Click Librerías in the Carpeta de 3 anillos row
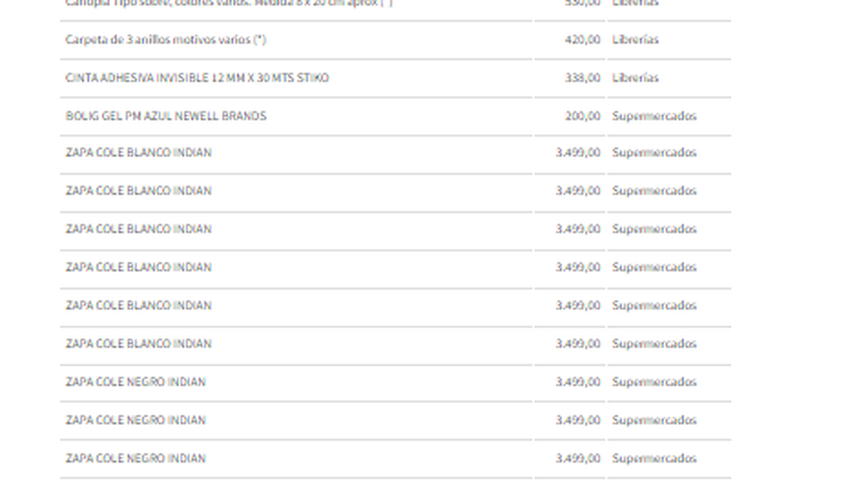 [x=635, y=40]
